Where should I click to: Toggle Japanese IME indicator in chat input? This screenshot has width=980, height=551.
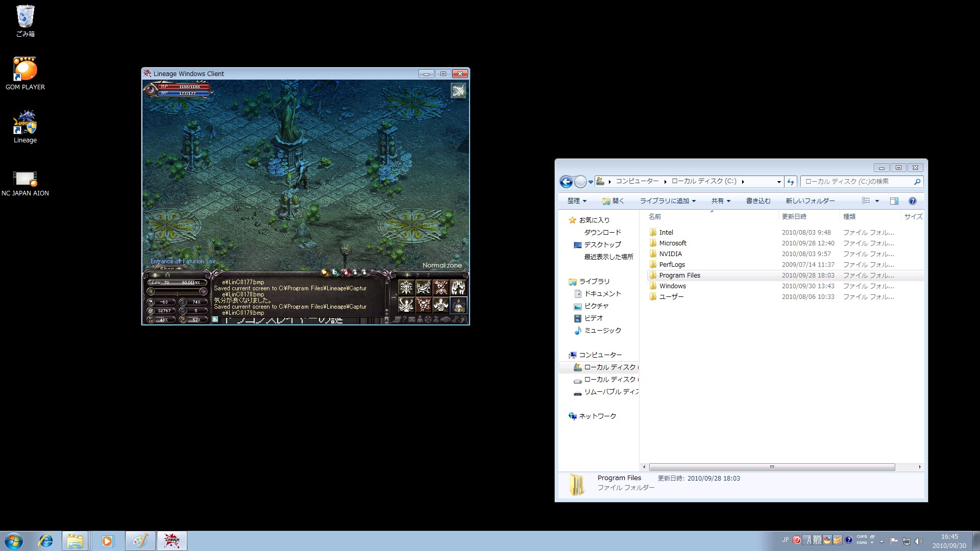point(215,320)
